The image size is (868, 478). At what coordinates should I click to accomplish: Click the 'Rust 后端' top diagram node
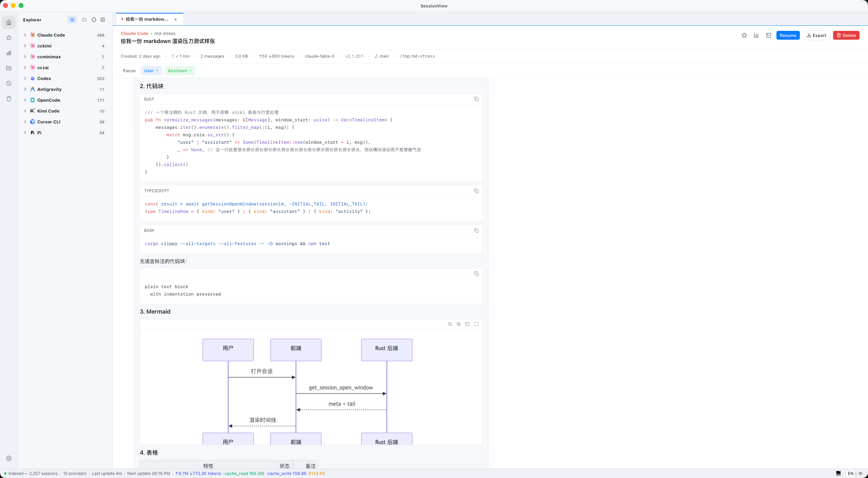[387, 350]
